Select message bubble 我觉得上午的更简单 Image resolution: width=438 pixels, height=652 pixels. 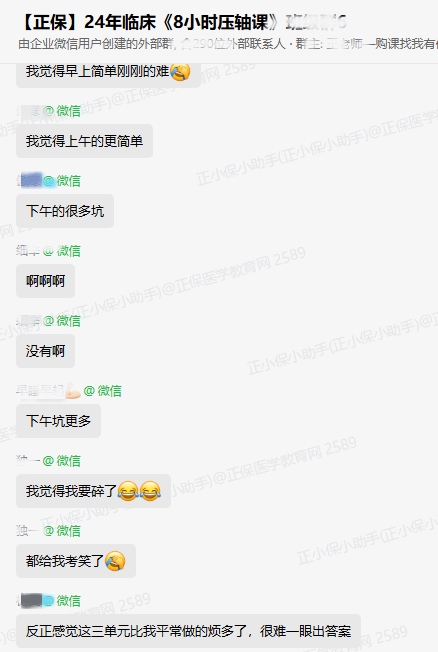point(84,141)
